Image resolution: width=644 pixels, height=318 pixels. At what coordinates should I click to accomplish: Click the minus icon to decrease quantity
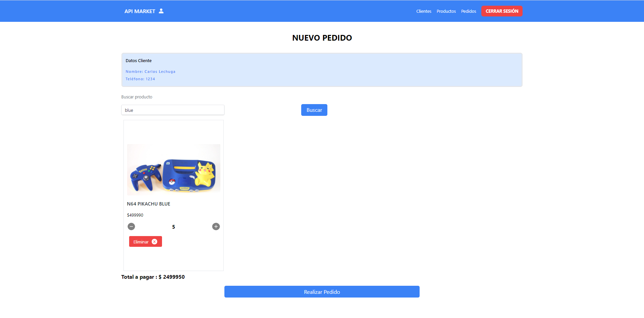coord(131,226)
